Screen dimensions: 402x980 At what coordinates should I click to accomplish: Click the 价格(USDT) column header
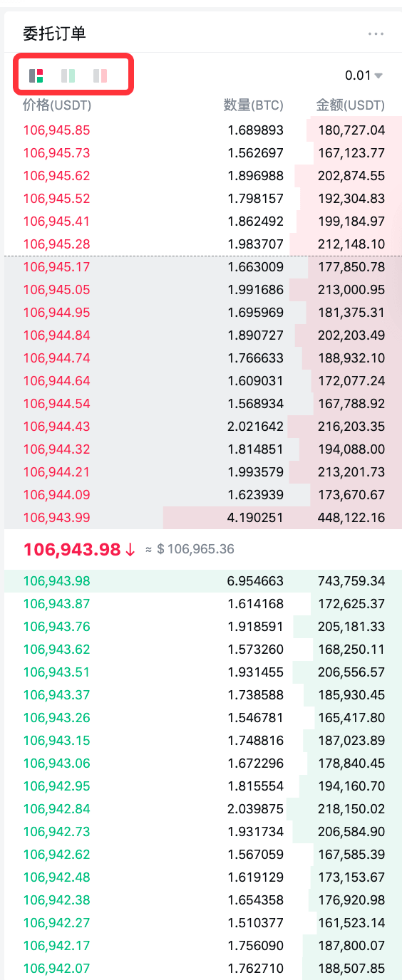pyautogui.click(x=57, y=105)
